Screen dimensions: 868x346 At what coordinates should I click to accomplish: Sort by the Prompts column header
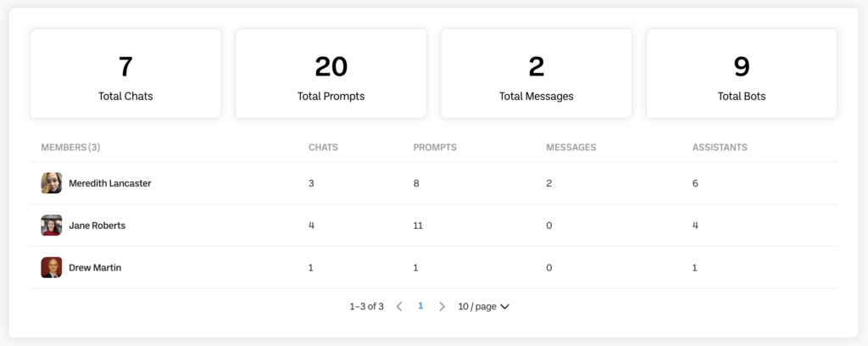[435, 148]
